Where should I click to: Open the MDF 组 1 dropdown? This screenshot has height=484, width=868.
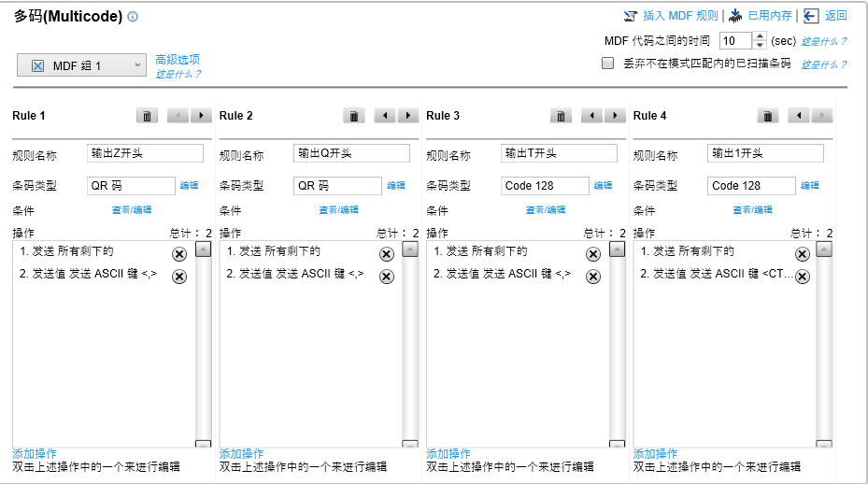tap(82, 65)
